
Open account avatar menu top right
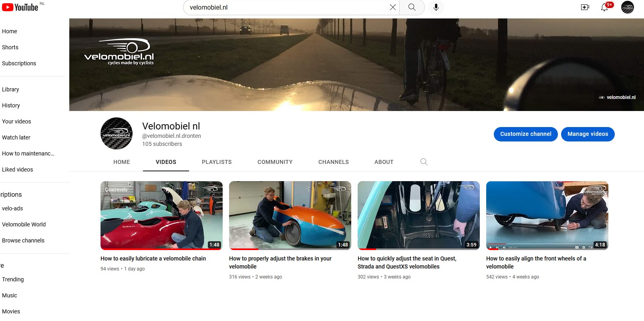pyautogui.click(x=627, y=7)
